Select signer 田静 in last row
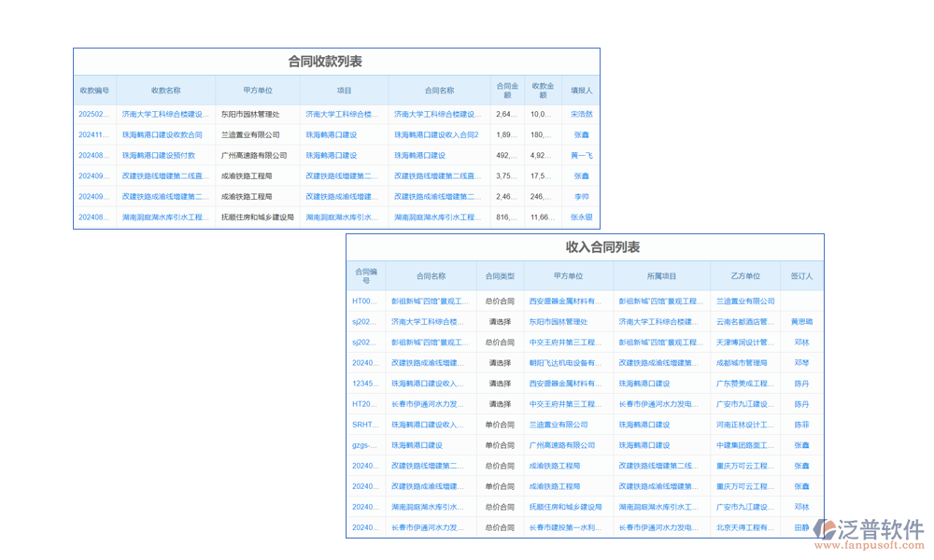Image resolution: width=934 pixels, height=560 pixels. tap(801, 526)
